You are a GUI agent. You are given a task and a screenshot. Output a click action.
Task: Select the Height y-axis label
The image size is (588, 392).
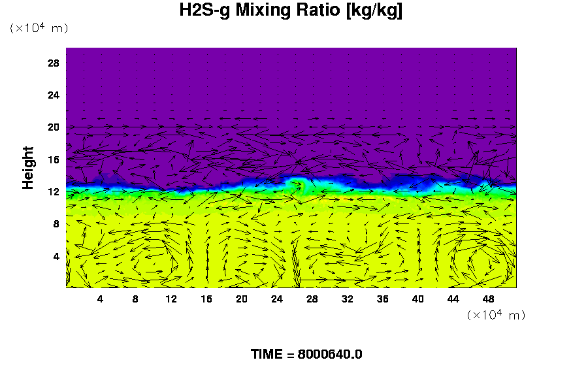click(28, 168)
